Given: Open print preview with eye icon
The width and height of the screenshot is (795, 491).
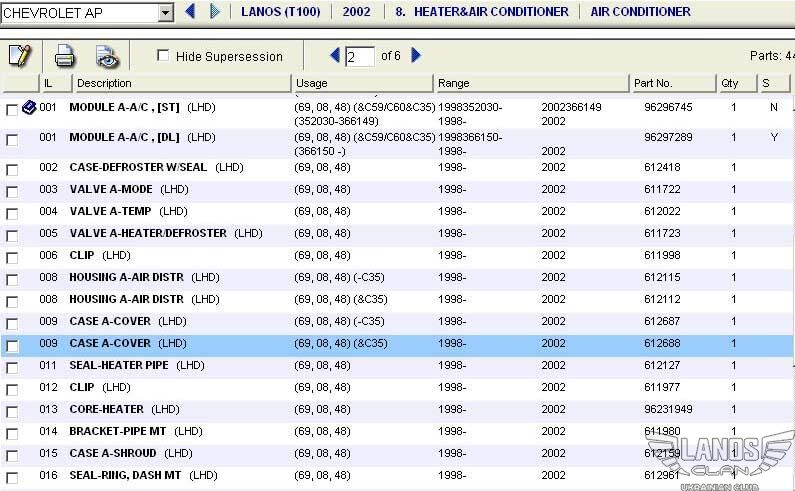Looking at the screenshot, I should click(x=106, y=56).
